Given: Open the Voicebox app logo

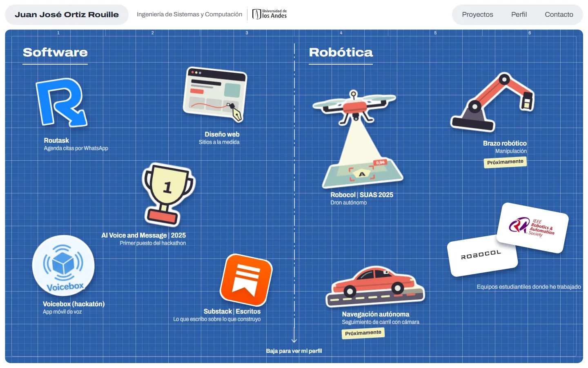Looking at the screenshot, I should (x=63, y=266).
